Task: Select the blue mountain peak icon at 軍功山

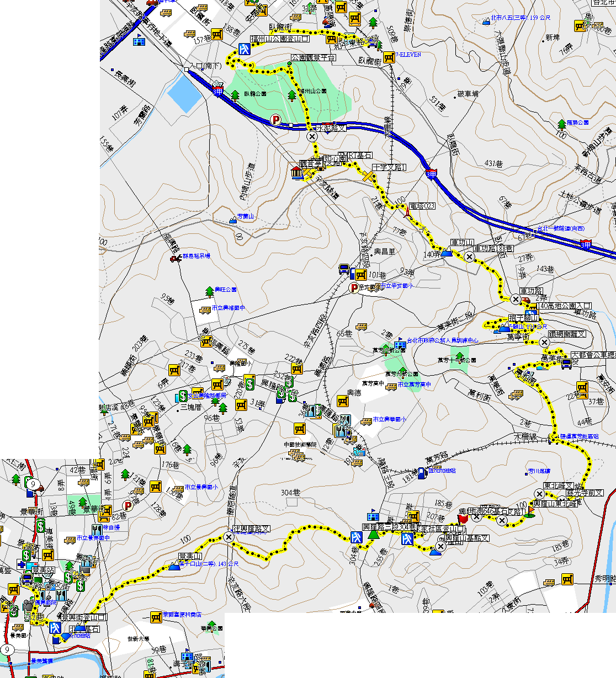Action: (x=446, y=253)
